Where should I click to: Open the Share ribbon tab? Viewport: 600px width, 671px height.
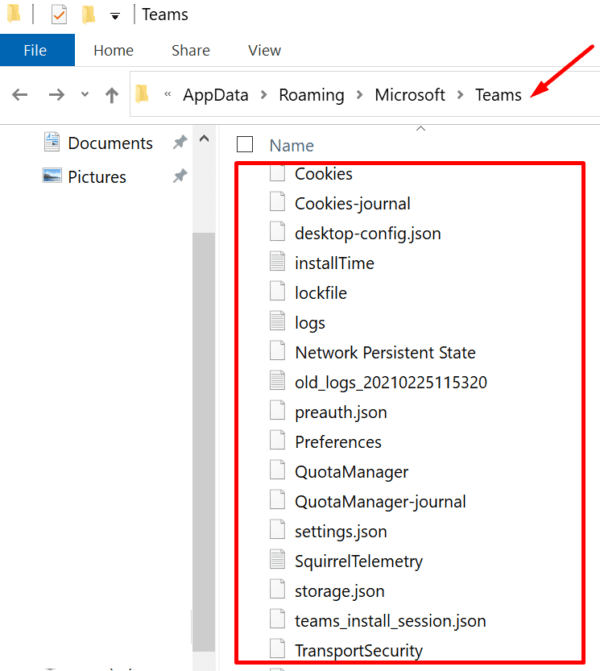(191, 50)
